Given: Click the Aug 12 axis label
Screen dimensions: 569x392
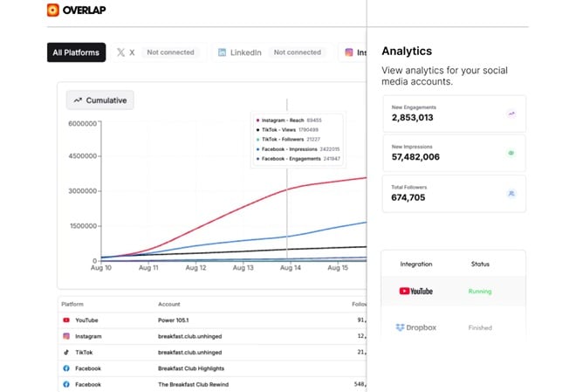Looking at the screenshot, I should pos(195,267).
